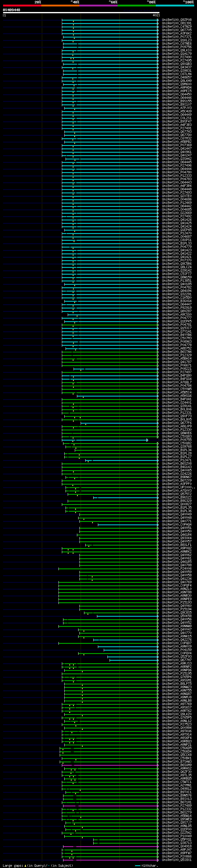Select the UniRef100_P13851 label
The width and height of the screenshot is (197, 868).
click(x=177, y=281)
